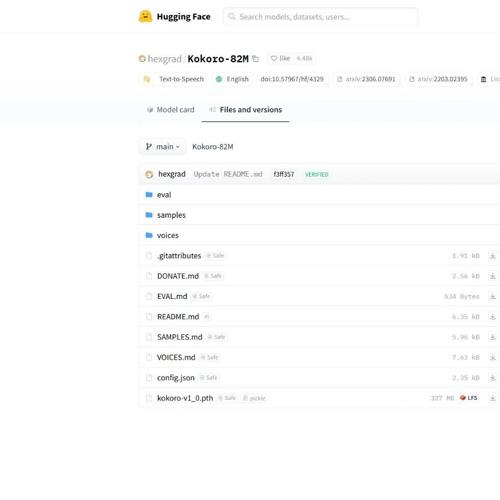This screenshot has height=500, width=500.
Task: Click the .gitattributes file size 1.91 kB
Action: [466, 256]
